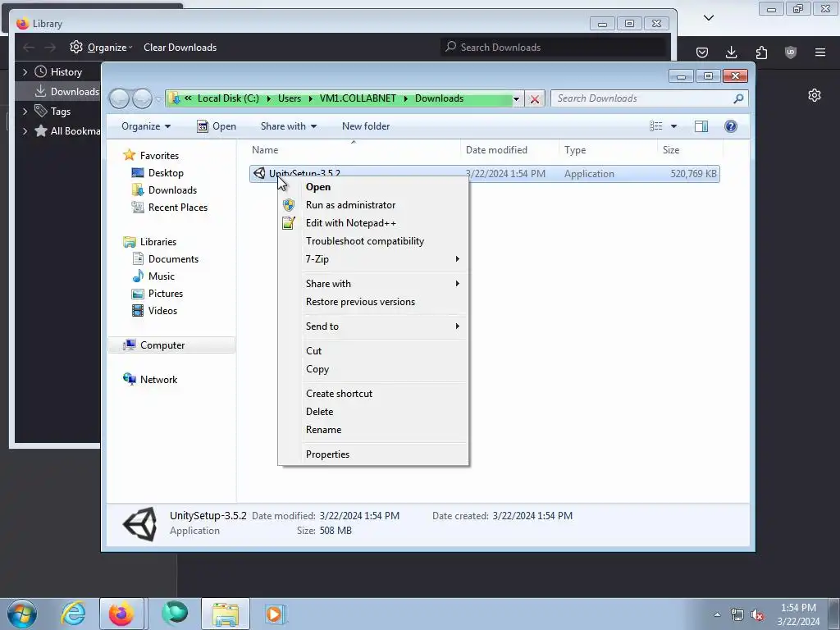Screen dimensions: 840x630
Task: Open Desktop in the navigation pane
Action: coord(166,173)
